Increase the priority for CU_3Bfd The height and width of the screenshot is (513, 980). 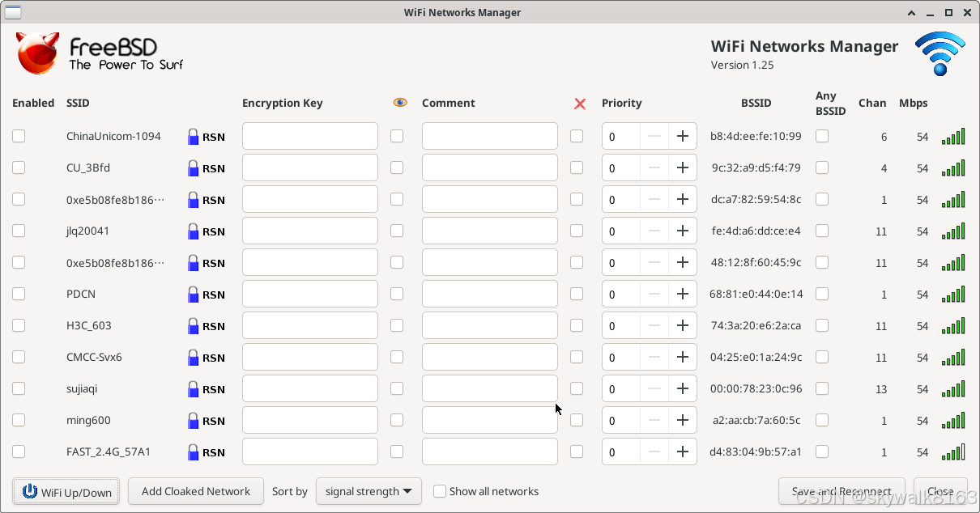pyautogui.click(x=683, y=167)
